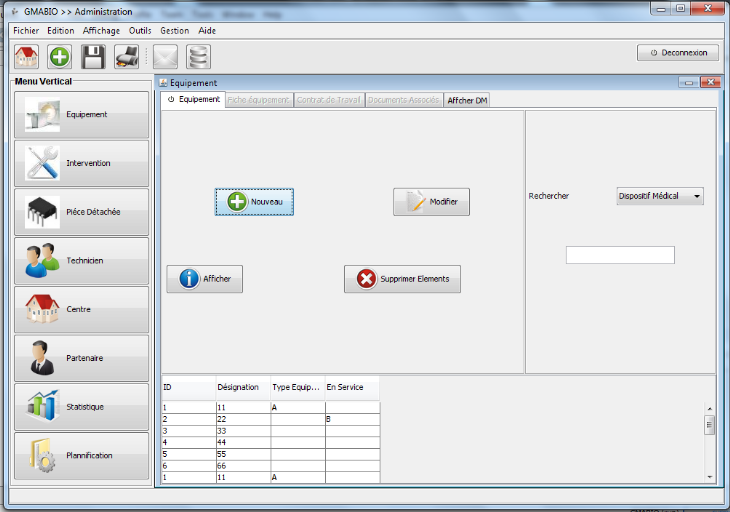
Task: Click table scrollbar up arrow
Action: coord(710,409)
